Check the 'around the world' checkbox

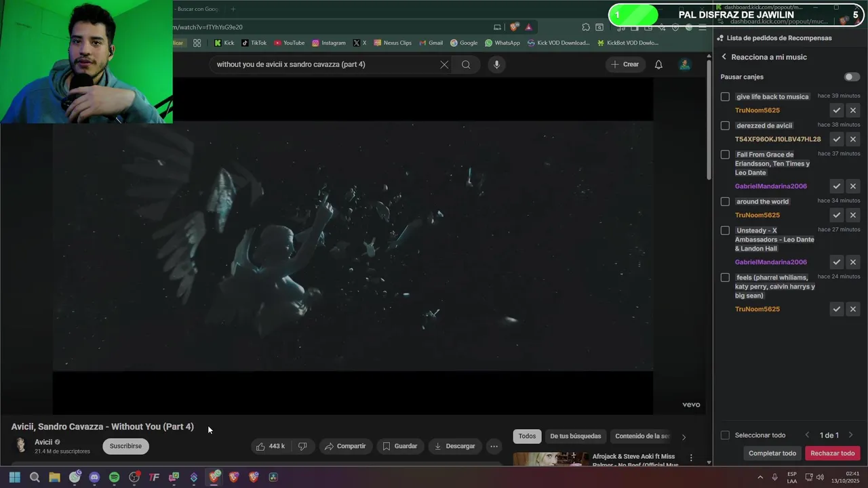click(x=725, y=201)
